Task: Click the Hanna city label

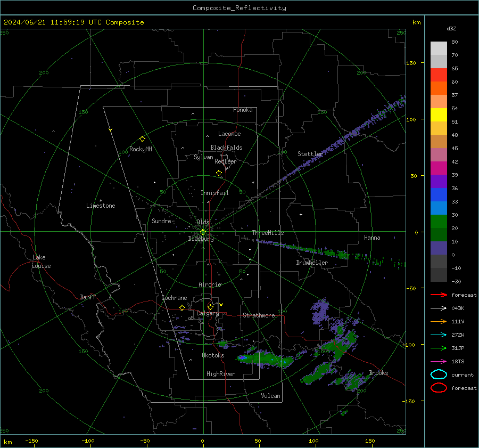Action: [372, 238]
